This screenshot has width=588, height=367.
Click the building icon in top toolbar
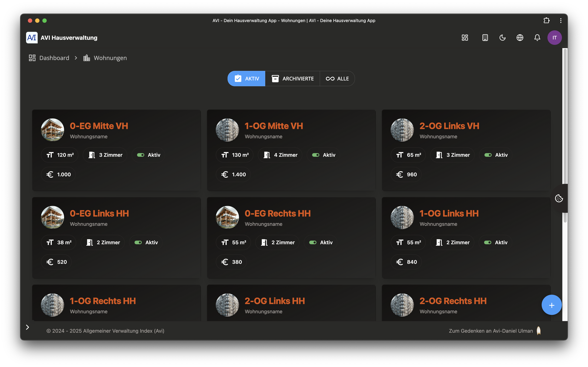click(x=485, y=38)
